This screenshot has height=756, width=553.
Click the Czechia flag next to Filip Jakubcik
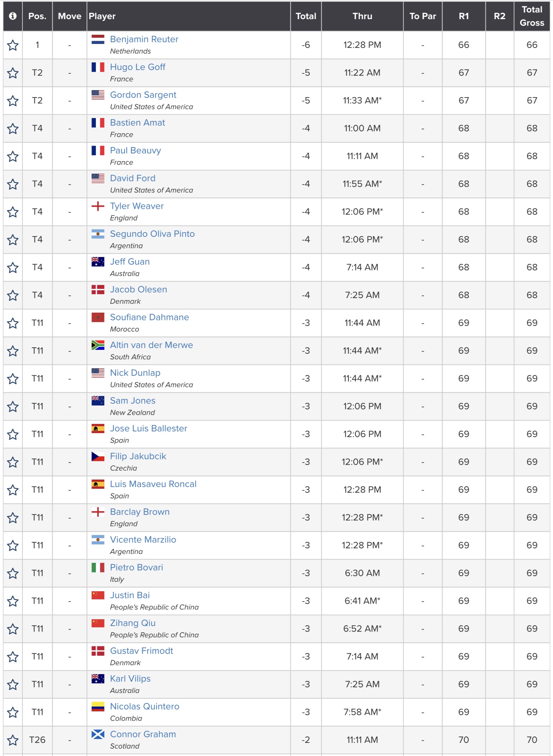[98, 457]
